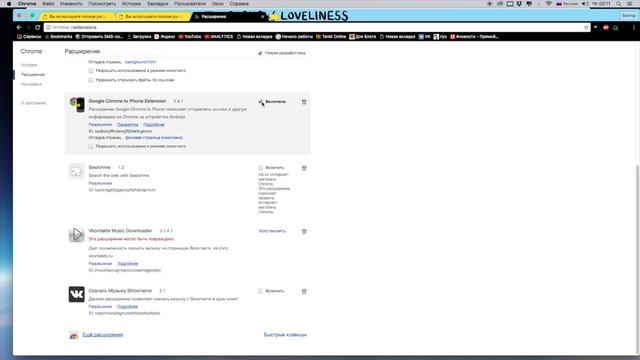Image resolution: width=640 pixels, height=360 pixels.
Task: Open Подробнее link of Chrome to Phone
Action: pyautogui.click(x=154, y=124)
